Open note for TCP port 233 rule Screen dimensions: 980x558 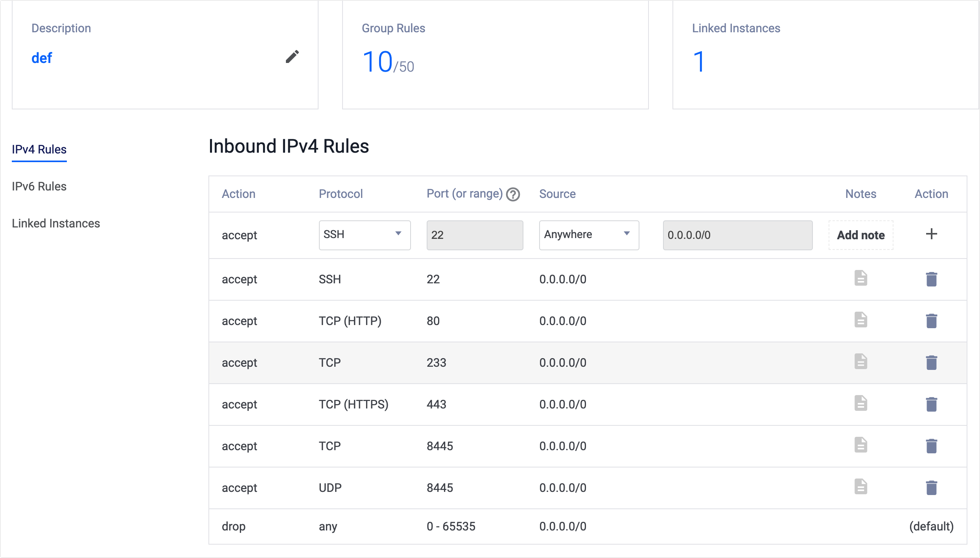pos(860,362)
